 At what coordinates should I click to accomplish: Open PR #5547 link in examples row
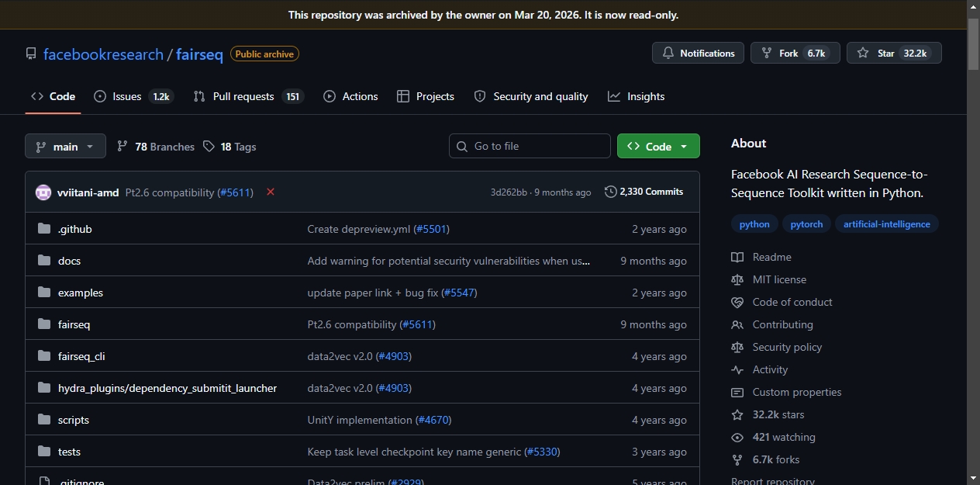(459, 293)
